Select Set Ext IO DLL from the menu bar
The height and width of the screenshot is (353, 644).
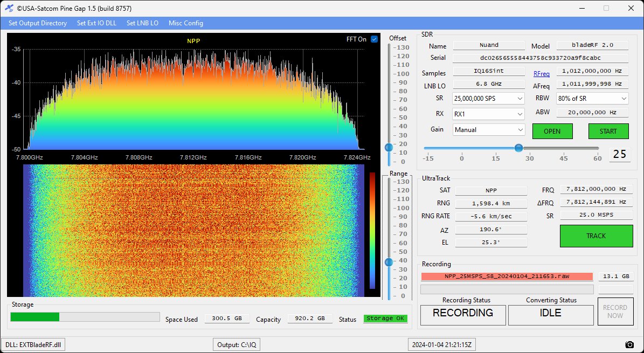point(96,23)
